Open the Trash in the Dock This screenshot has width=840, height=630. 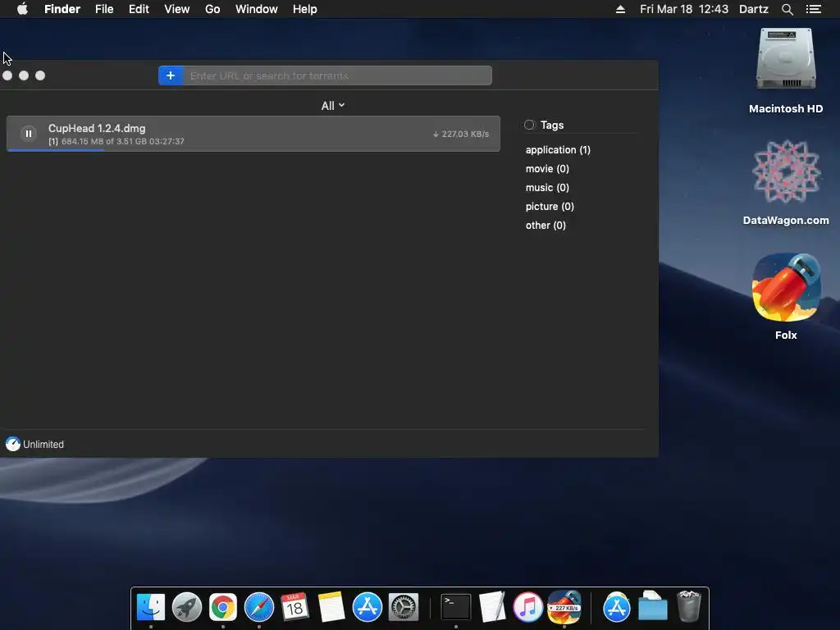point(689,606)
